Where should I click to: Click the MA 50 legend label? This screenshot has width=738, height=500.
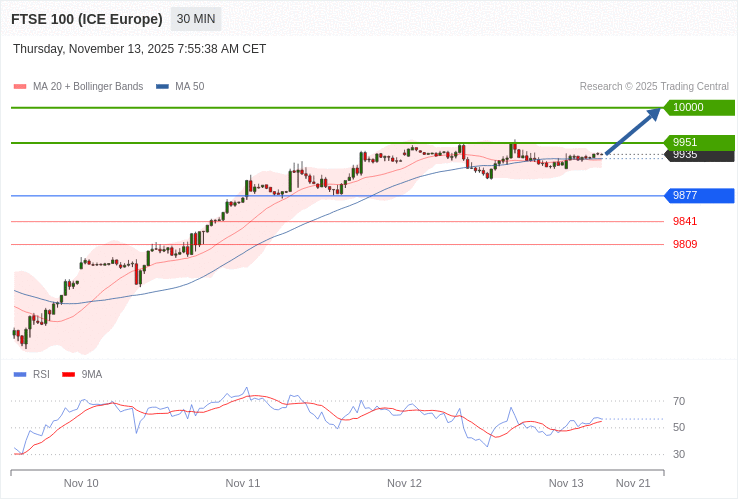[190, 87]
